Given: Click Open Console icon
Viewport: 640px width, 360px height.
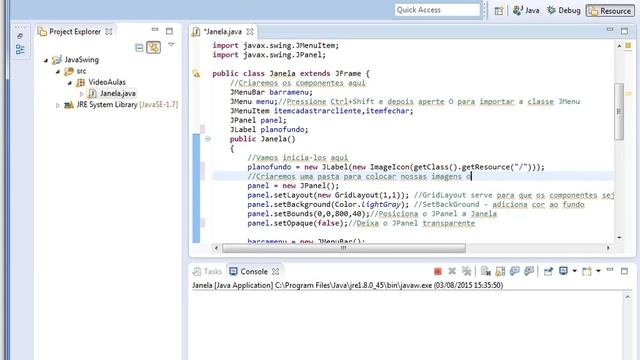Looking at the screenshot, I should (587, 271).
